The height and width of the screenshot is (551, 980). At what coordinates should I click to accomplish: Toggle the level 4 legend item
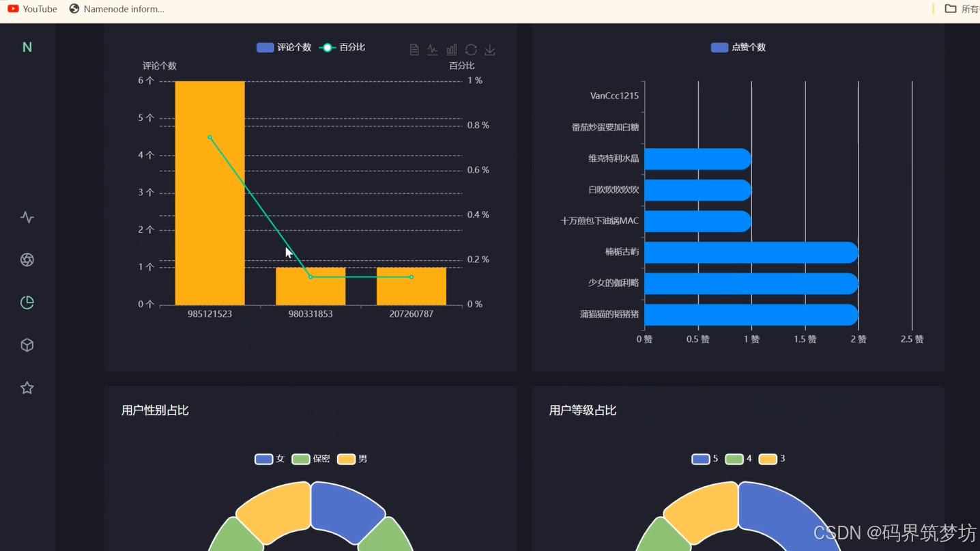738,459
